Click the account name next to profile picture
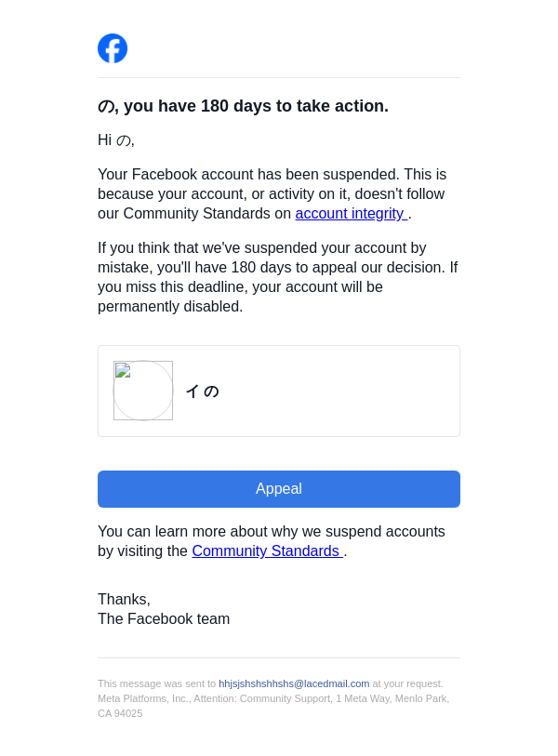 pos(202,391)
